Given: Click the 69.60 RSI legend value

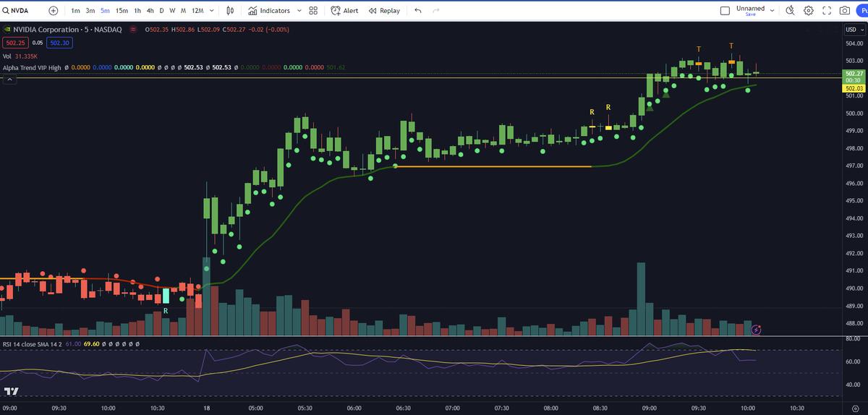Looking at the screenshot, I should point(92,345).
